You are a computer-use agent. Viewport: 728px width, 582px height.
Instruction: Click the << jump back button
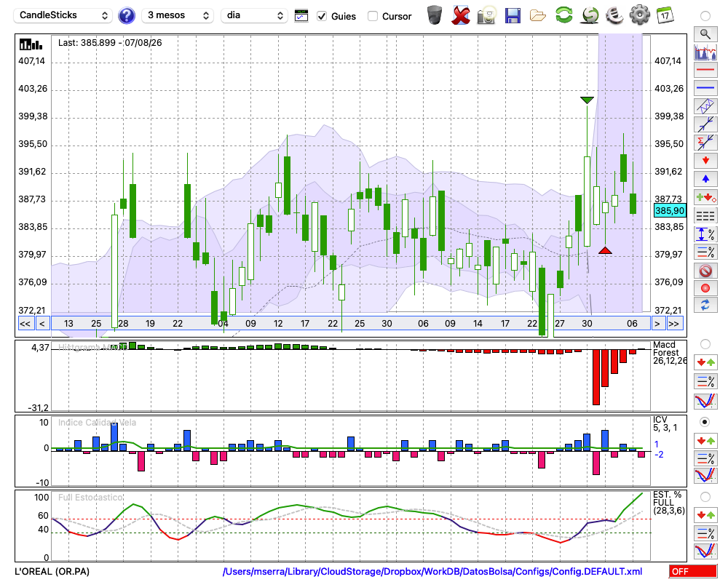coord(25,324)
